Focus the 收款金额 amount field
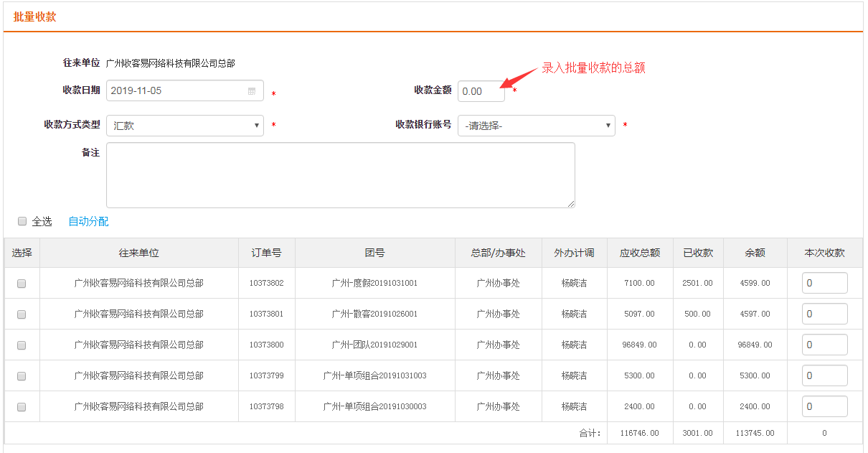 481,91
